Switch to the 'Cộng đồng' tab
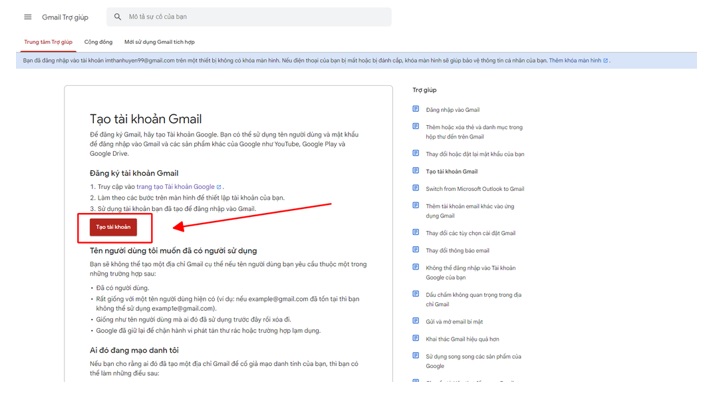The width and height of the screenshot is (724, 400). (x=98, y=42)
